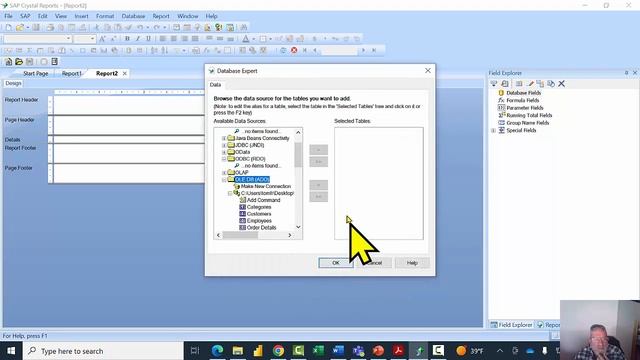Open the Font name dropdown
The image size is (640, 360).
click(68, 39)
